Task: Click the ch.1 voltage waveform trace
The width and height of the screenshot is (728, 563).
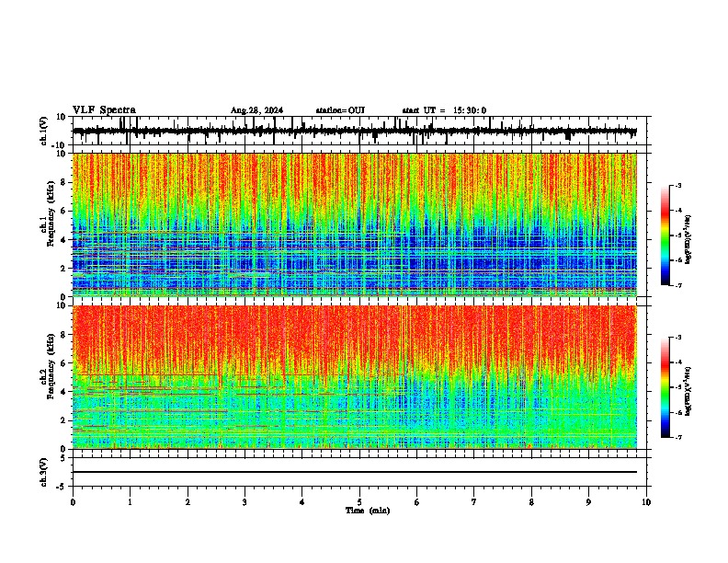Action: coord(355,132)
